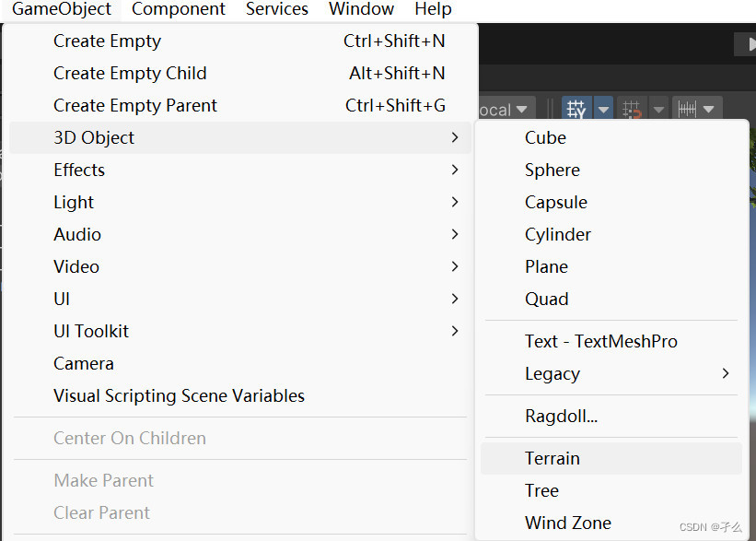The image size is (756, 541).
Task: Create a Tree object
Action: tap(611, 491)
